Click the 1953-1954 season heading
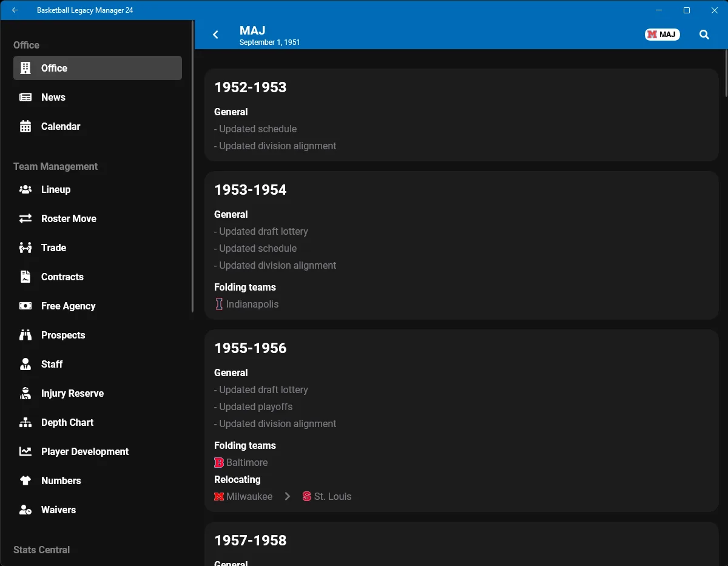728x566 pixels. coord(251,189)
